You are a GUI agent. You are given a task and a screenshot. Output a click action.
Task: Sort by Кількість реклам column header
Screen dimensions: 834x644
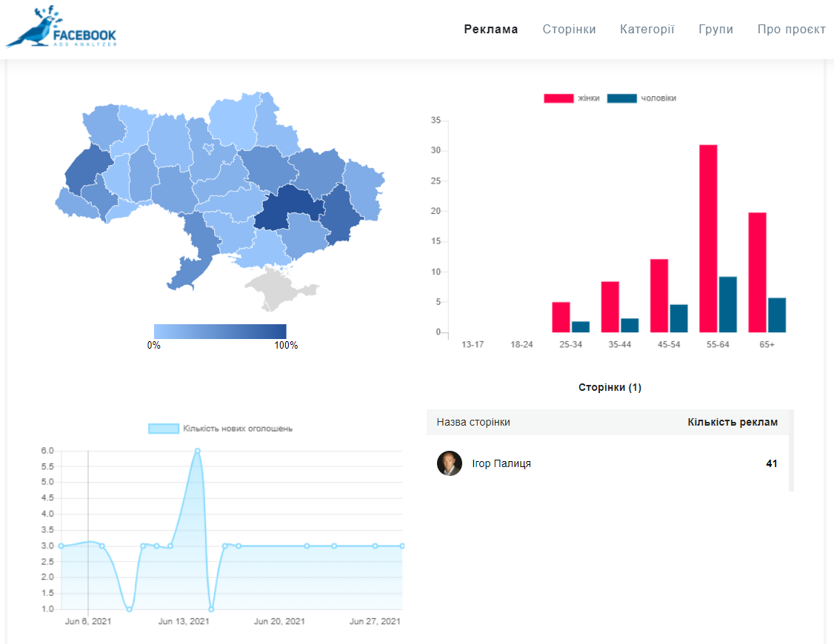[732, 423]
